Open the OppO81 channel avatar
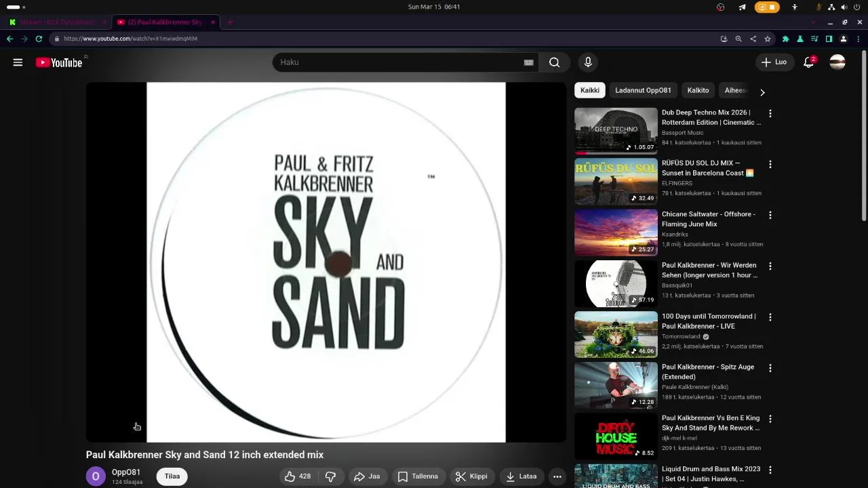868x488 pixels. click(x=96, y=476)
